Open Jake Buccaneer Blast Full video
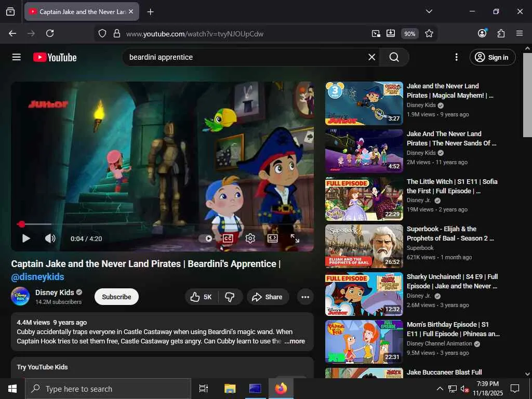The width and height of the screenshot is (532, 399). pyautogui.click(x=444, y=373)
